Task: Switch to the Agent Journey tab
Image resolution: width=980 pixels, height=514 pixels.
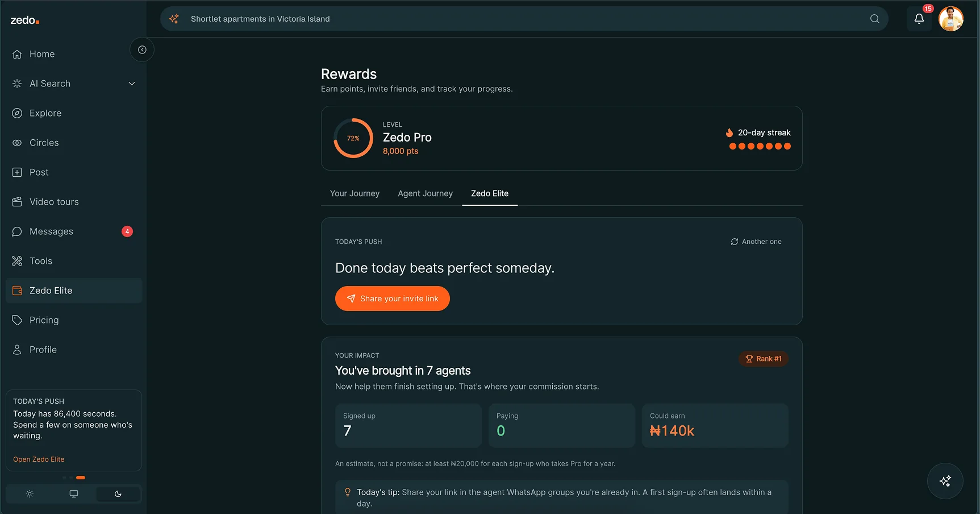Action: (426, 193)
